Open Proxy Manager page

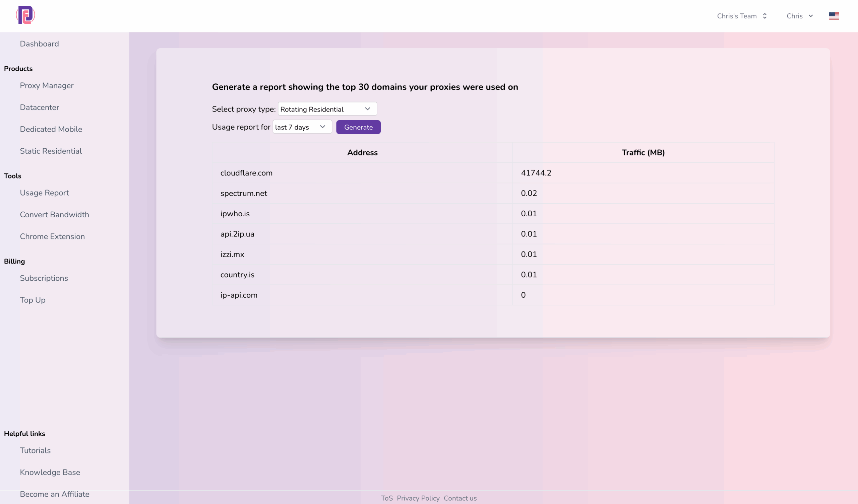47,85
